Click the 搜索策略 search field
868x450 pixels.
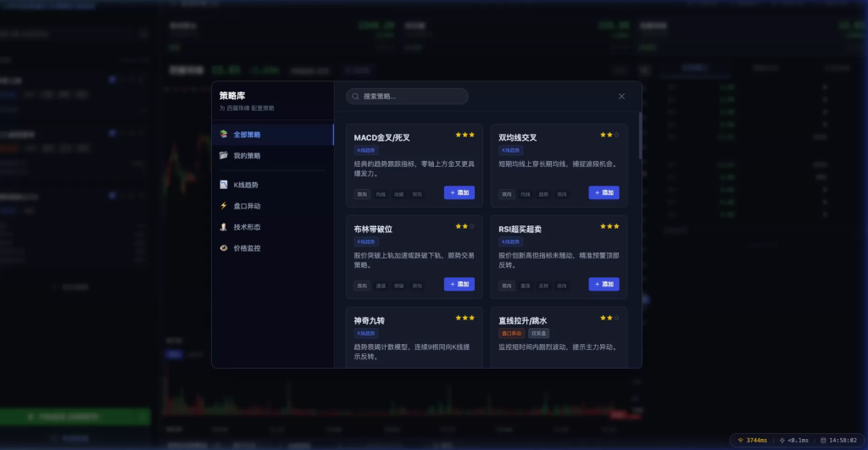(407, 97)
